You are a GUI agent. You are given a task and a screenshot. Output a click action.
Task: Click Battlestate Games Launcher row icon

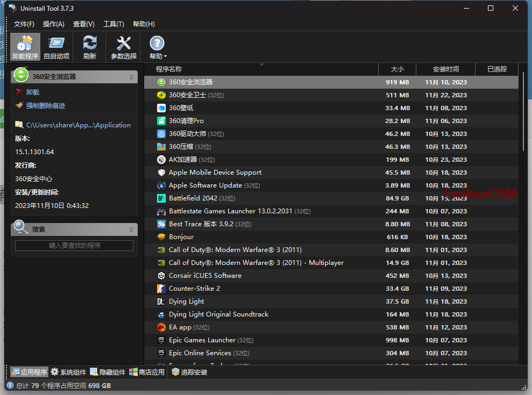point(161,211)
